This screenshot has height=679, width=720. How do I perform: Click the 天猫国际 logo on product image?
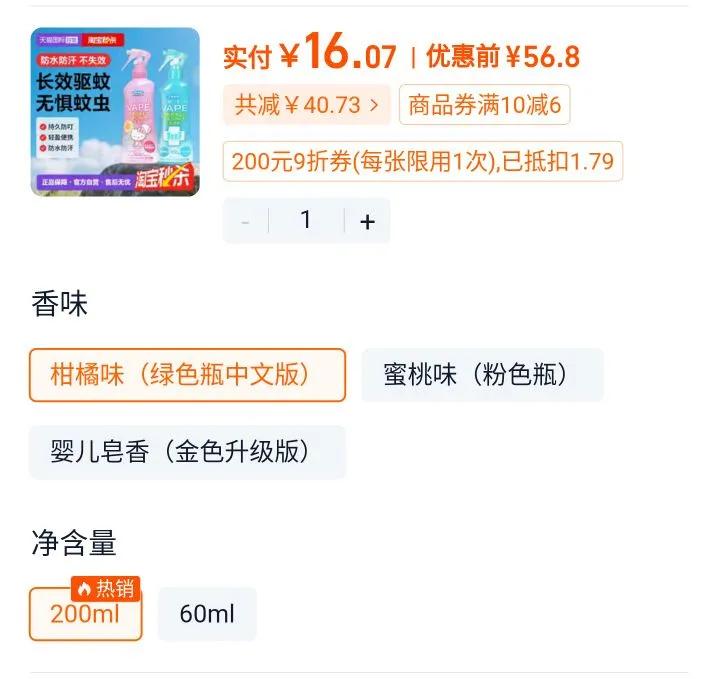[58, 40]
